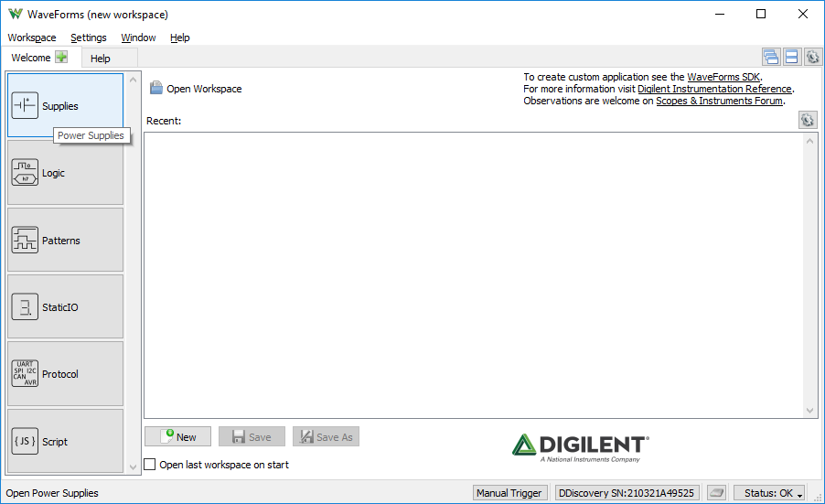Launch the Protocol analyzer

tap(65, 374)
